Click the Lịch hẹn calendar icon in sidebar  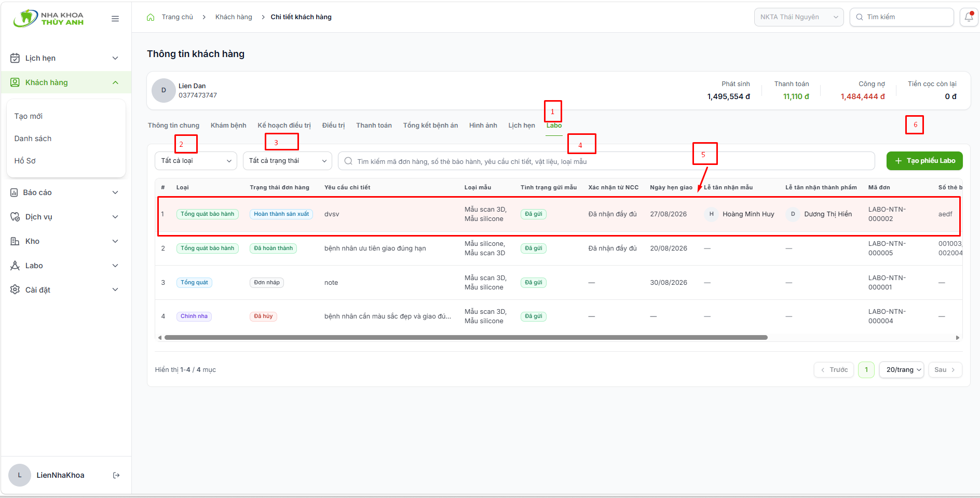point(15,58)
